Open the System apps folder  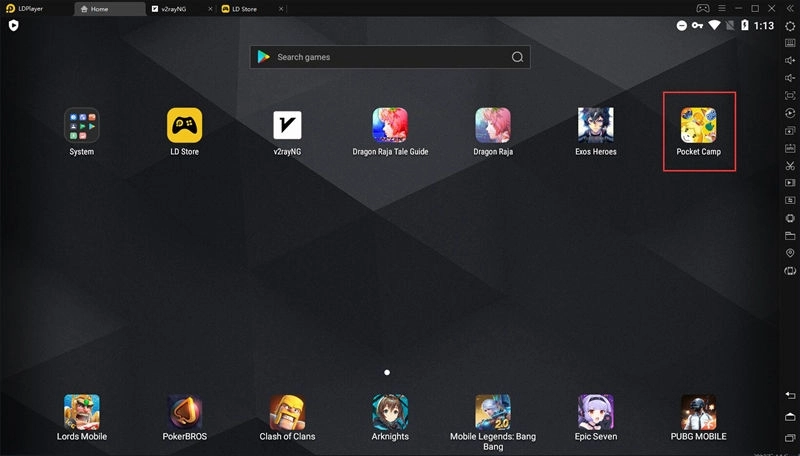point(82,125)
